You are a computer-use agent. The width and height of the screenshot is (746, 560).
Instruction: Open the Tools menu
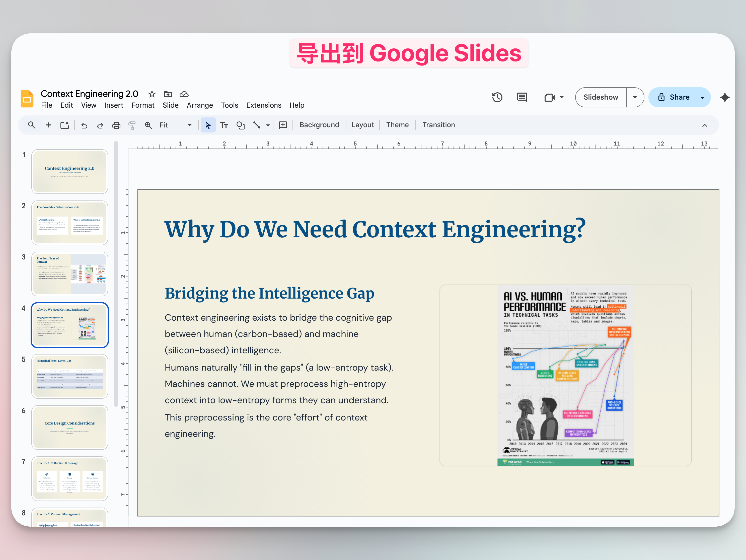(230, 105)
